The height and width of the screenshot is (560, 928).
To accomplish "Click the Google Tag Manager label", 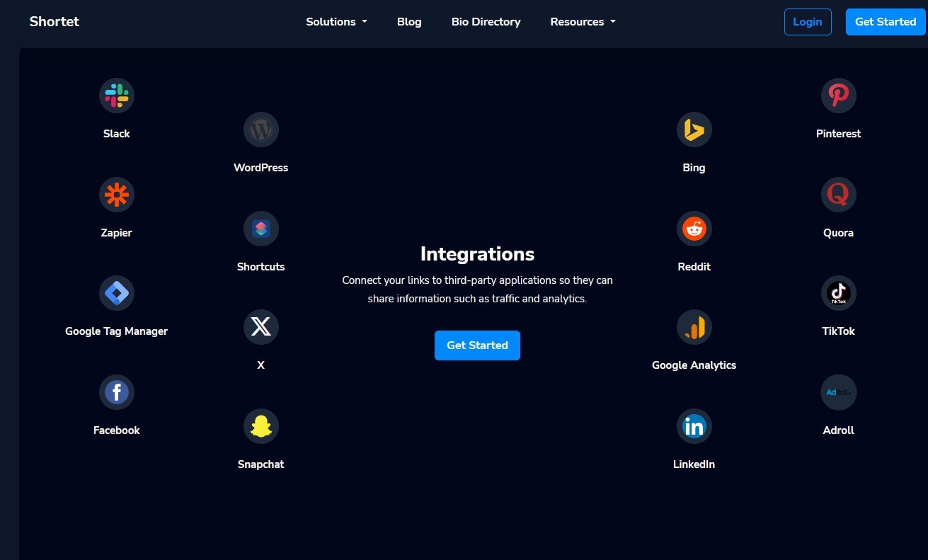I will pos(117,331).
